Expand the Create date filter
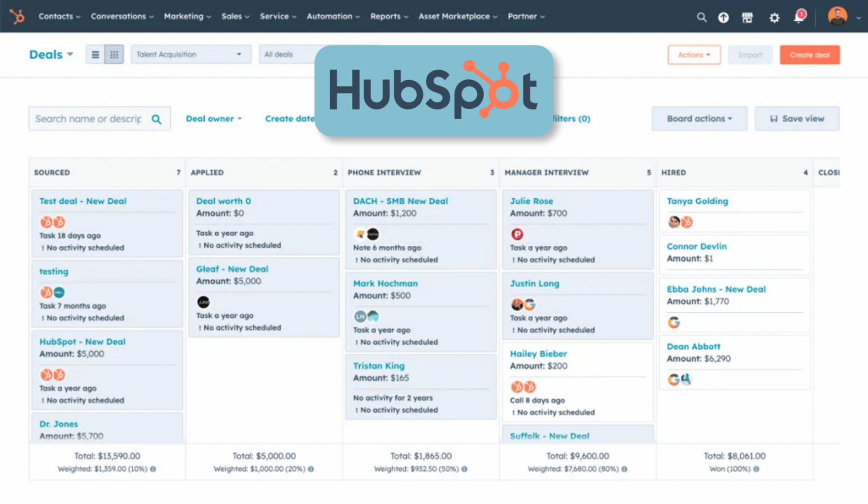The image size is (868, 504). pos(289,119)
